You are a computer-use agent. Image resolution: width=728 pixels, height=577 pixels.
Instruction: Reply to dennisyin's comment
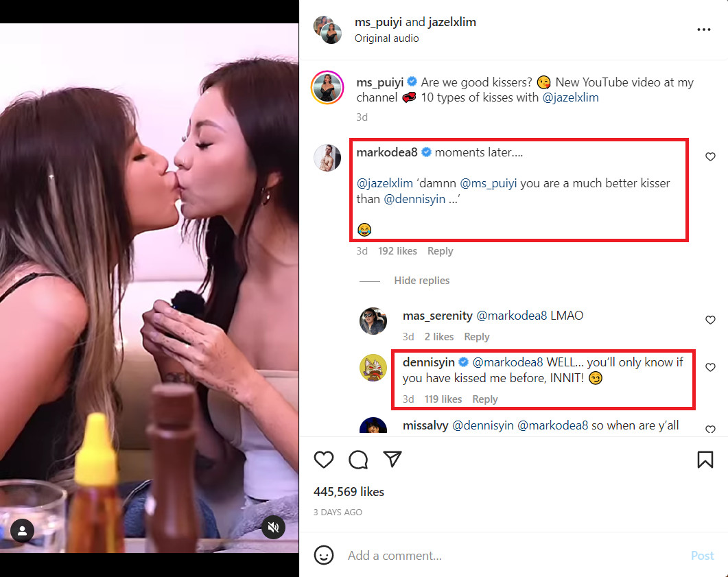tap(484, 399)
